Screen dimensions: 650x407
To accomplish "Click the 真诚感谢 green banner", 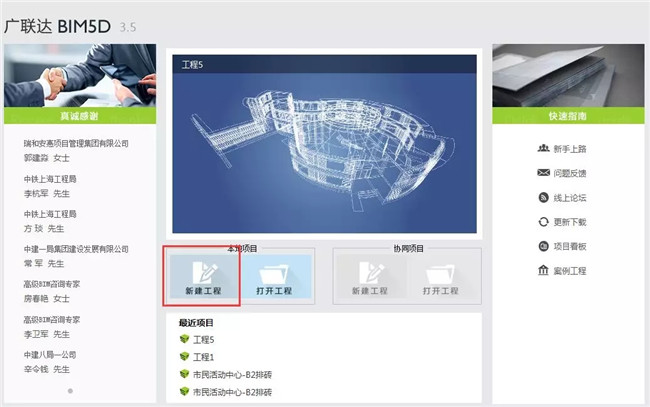I will [x=80, y=116].
